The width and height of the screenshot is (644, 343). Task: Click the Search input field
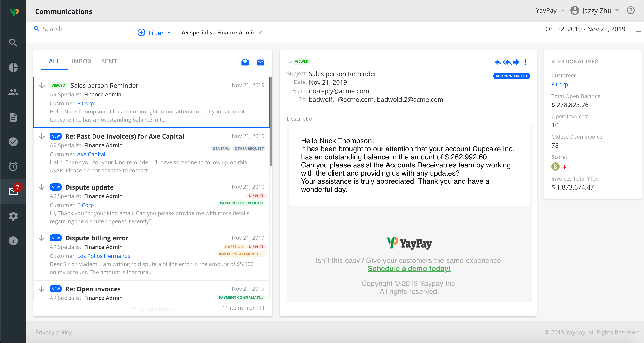click(x=81, y=29)
